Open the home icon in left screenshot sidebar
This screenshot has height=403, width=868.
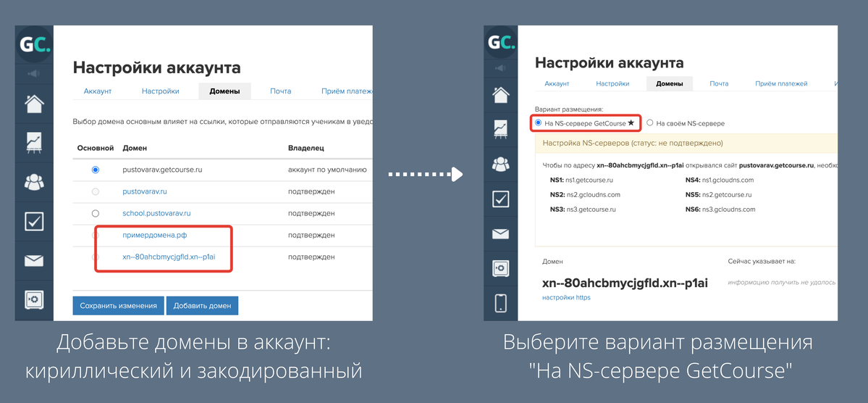coord(34,103)
